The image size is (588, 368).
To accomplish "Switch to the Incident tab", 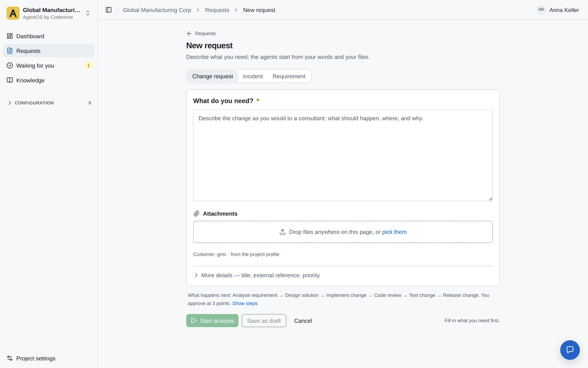I will (253, 76).
